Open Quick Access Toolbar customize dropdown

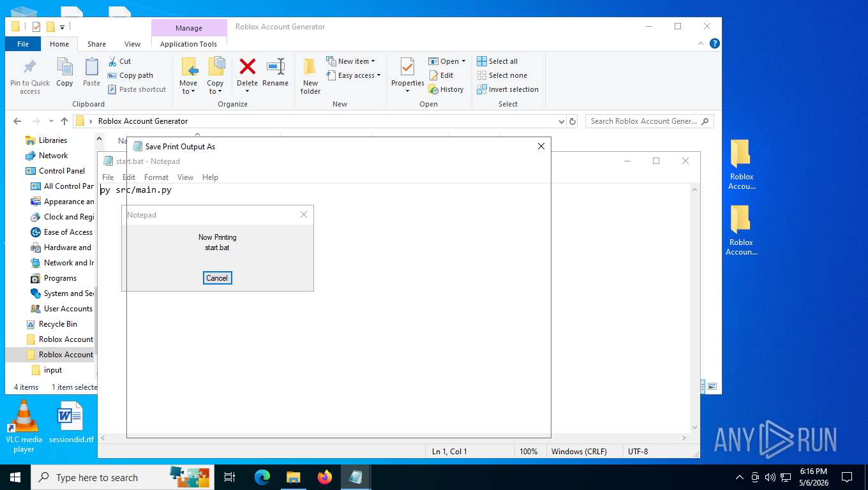[62, 27]
